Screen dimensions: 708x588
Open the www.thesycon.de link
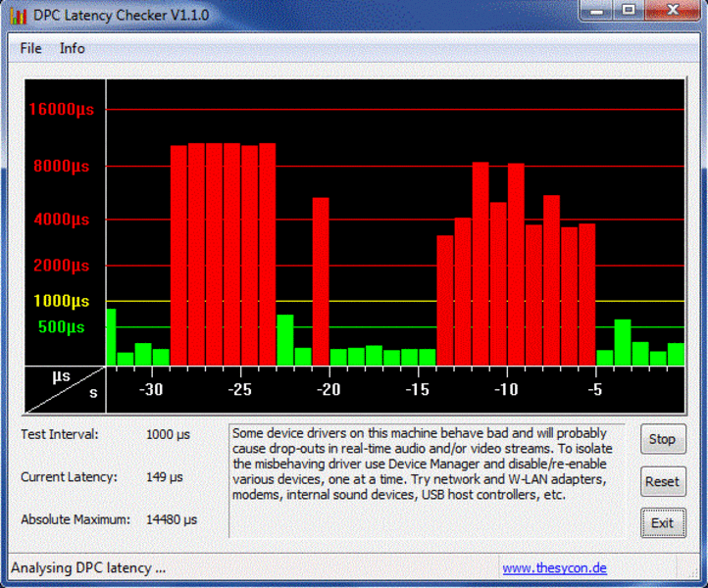pos(554,567)
